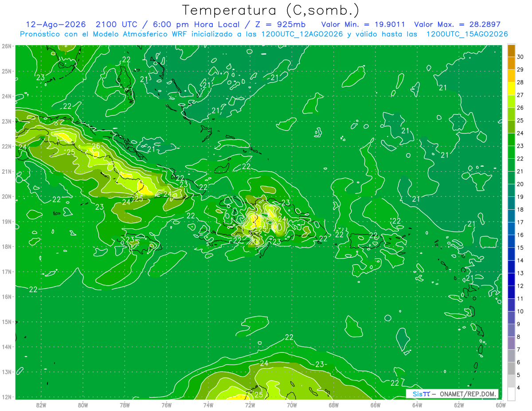Click the '20N' latitude axis label
This screenshot has height=411, width=532.
point(6,196)
